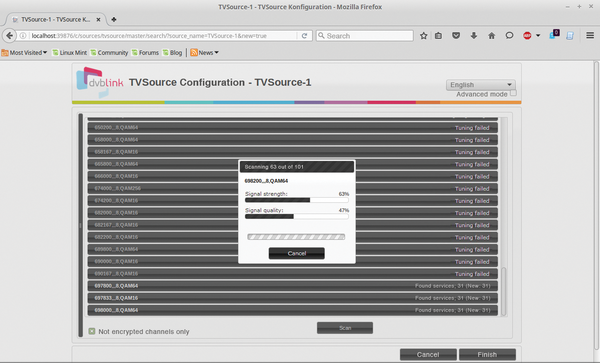Image resolution: width=600 pixels, height=363 pixels.
Task: Select the 690167_8,QAM16 row
Action: [293, 273]
